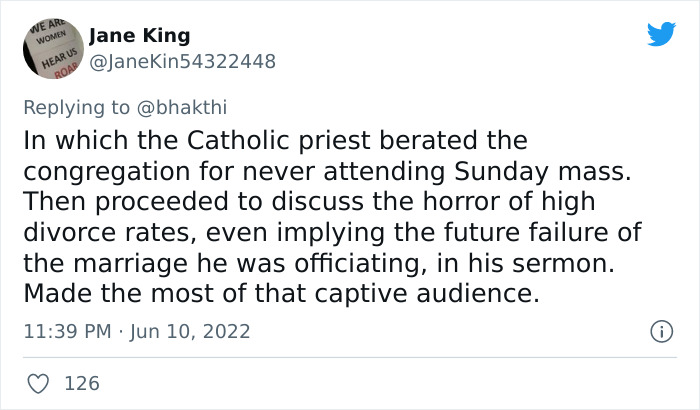
Task: Like the tweet with the heart icon
Action: (x=38, y=383)
